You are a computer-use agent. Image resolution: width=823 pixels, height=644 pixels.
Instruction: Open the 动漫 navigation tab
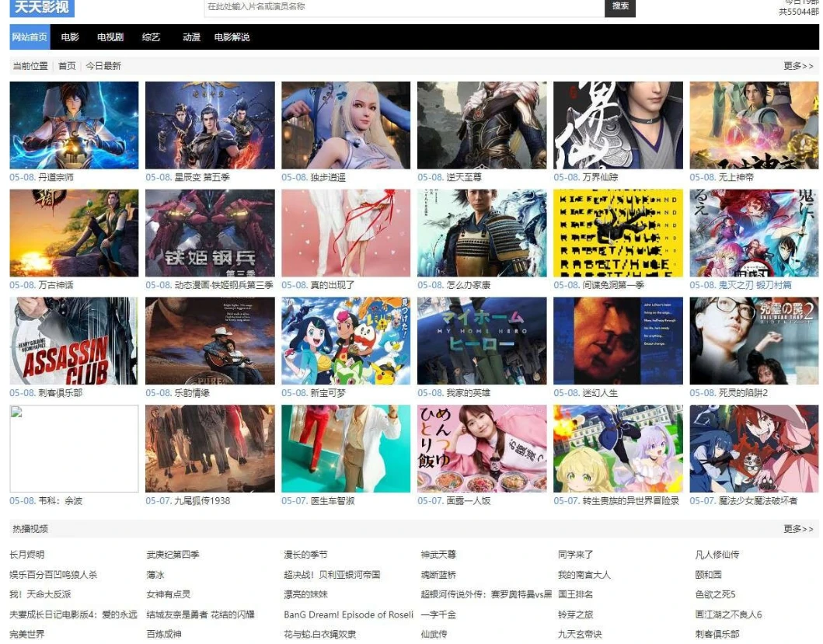[x=192, y=37]
